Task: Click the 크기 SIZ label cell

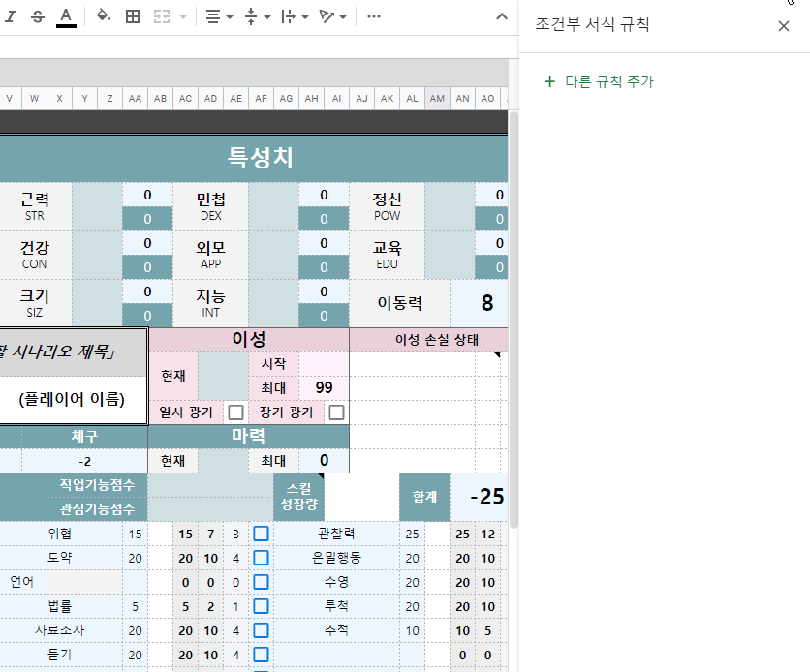Action: 35,303
